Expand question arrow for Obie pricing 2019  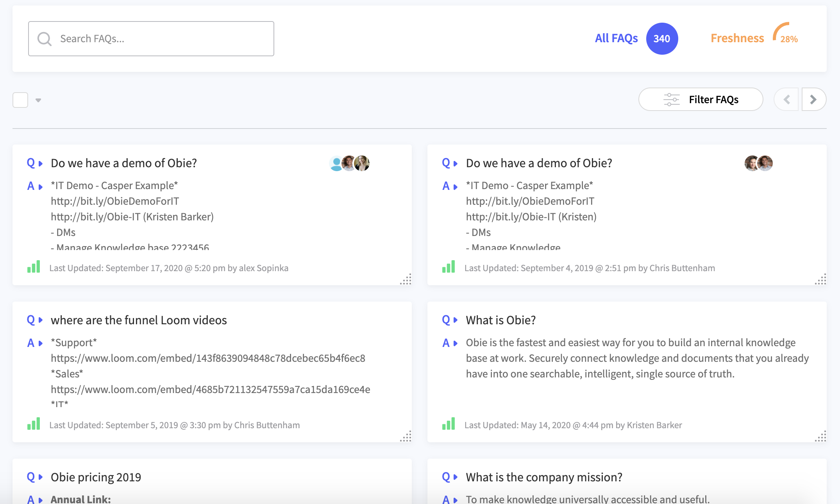41,477
